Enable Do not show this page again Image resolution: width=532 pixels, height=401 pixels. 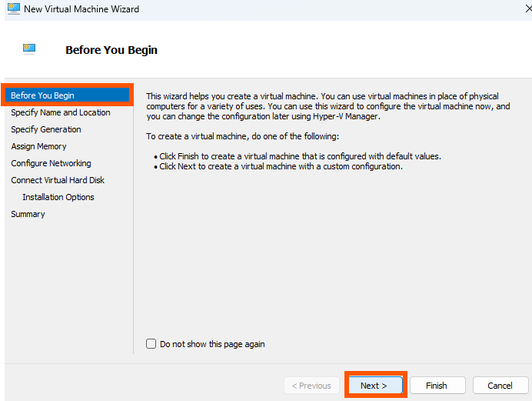click(x=151, y=343)
